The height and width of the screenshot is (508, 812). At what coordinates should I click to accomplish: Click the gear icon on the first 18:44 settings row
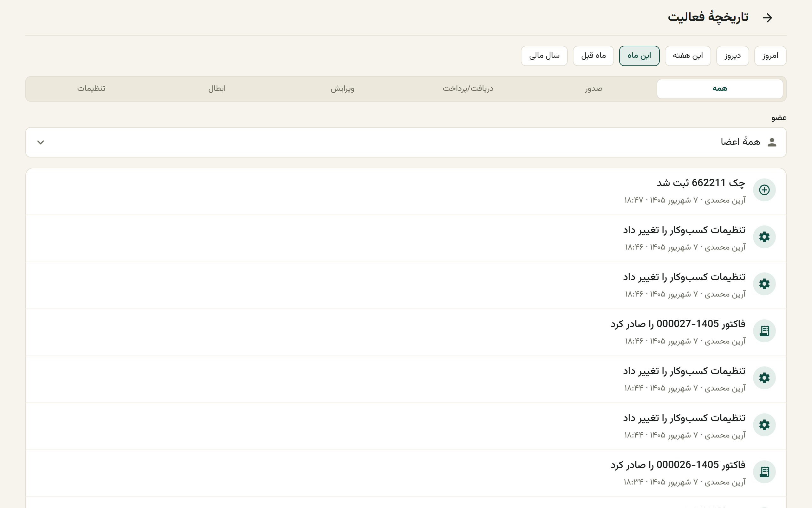[764, 378]
